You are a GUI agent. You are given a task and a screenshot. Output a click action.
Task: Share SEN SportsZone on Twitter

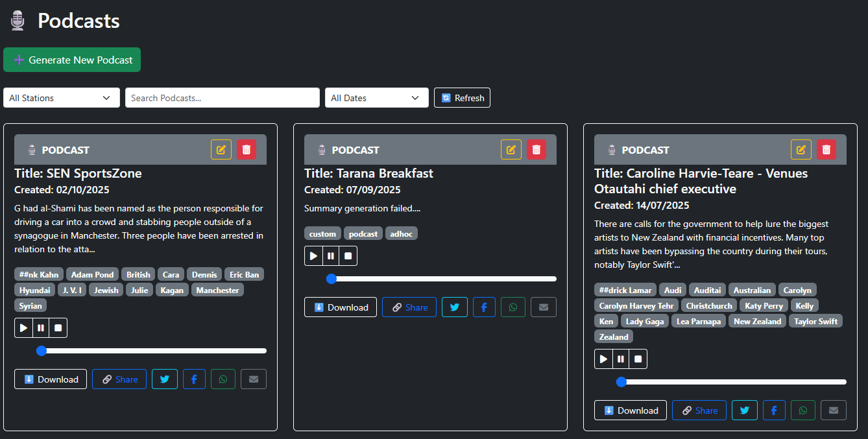[164, 379]
